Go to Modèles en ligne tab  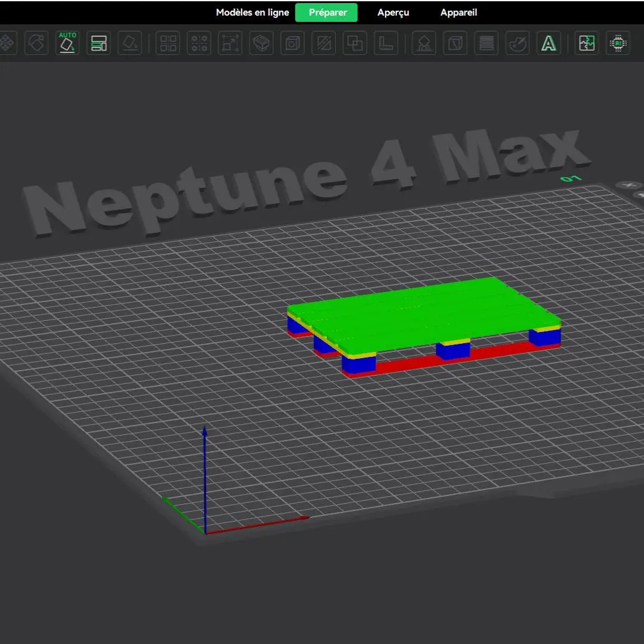tap(253, 12)
